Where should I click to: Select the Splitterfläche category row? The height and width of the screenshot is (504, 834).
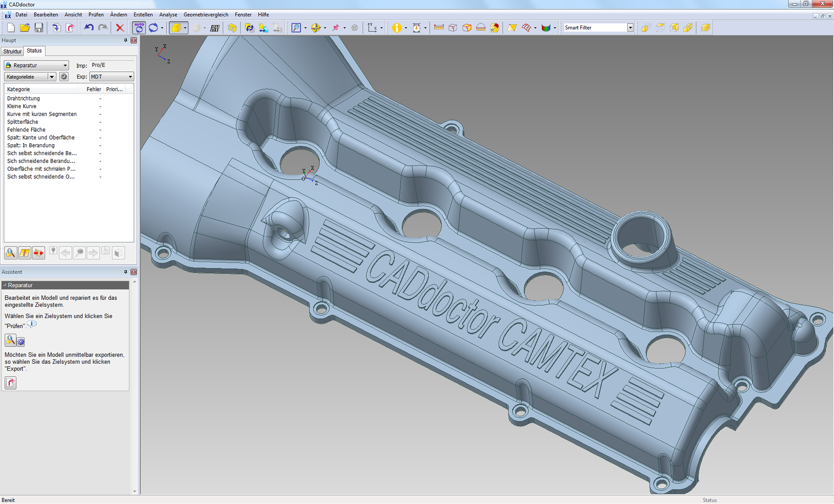point(23,122)
